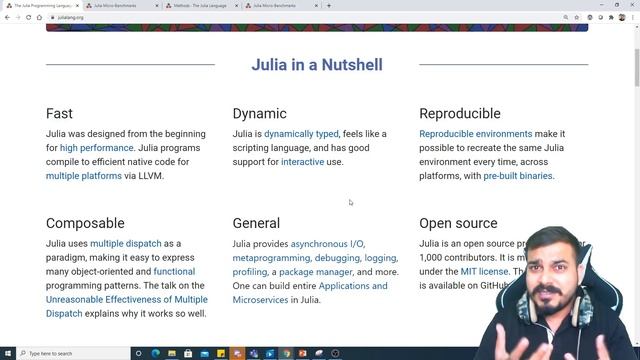Viewport: 640px width, 360px height.
Task: Open the Reproducible environments link
Action: coord(476,134)
